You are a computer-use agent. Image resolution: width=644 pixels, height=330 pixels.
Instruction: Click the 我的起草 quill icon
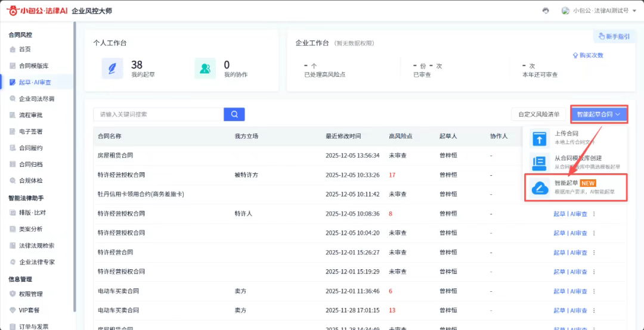112,69
